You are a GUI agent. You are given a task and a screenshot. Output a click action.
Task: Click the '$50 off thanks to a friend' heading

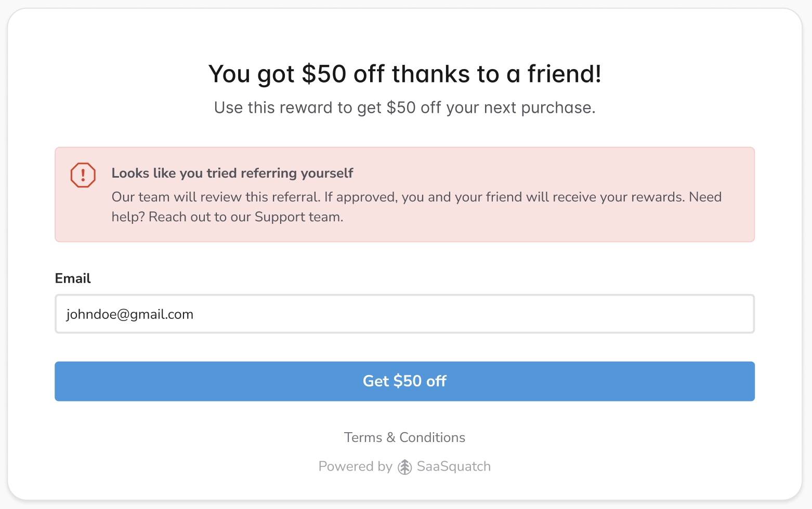tap(404, 74)
